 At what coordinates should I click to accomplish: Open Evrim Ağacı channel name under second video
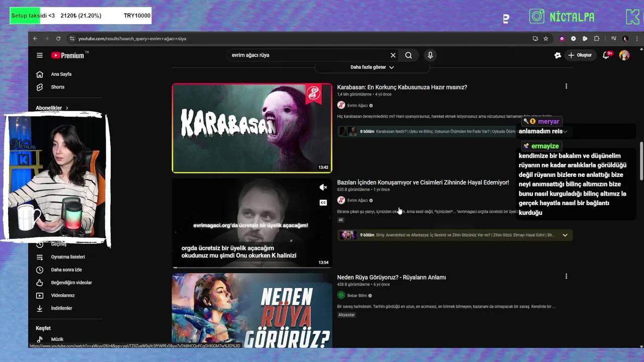pyautogui.click(x=357, y=201)
